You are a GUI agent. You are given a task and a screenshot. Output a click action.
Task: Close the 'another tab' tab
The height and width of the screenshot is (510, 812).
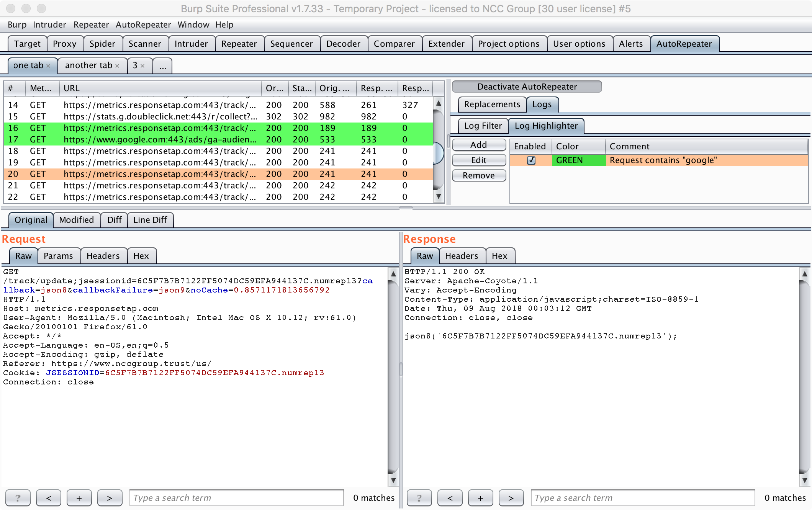point(117,66)
